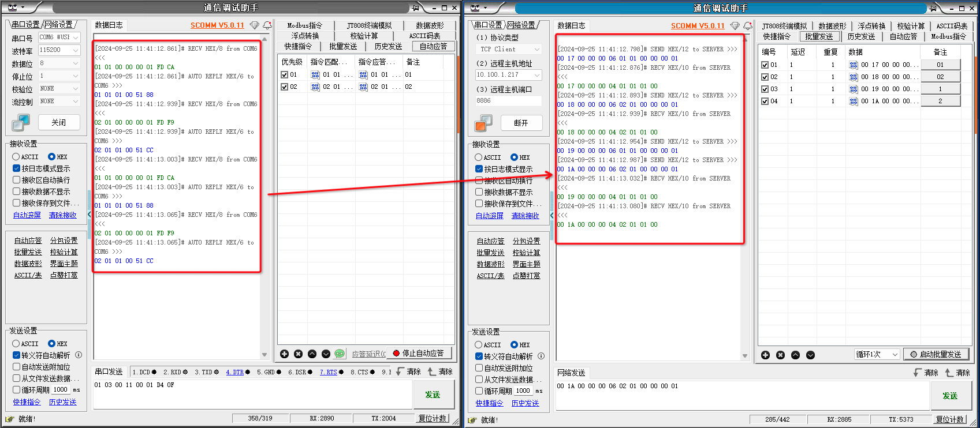Viewport: 980px width, 428px height.
Task: Click the orange network connection icon beside 断开
Action: click(x=483, y=123)
